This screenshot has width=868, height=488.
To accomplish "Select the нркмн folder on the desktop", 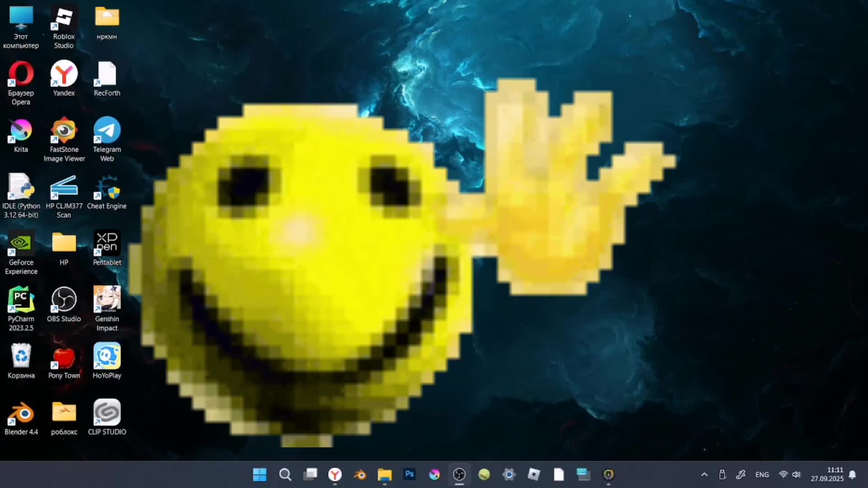I will click(x=107, y=23).
